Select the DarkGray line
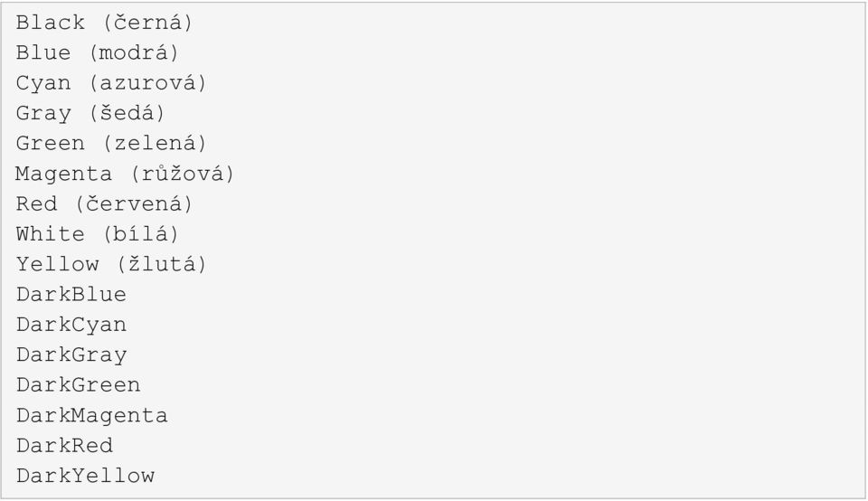868x501 pixels. [71, 354]
